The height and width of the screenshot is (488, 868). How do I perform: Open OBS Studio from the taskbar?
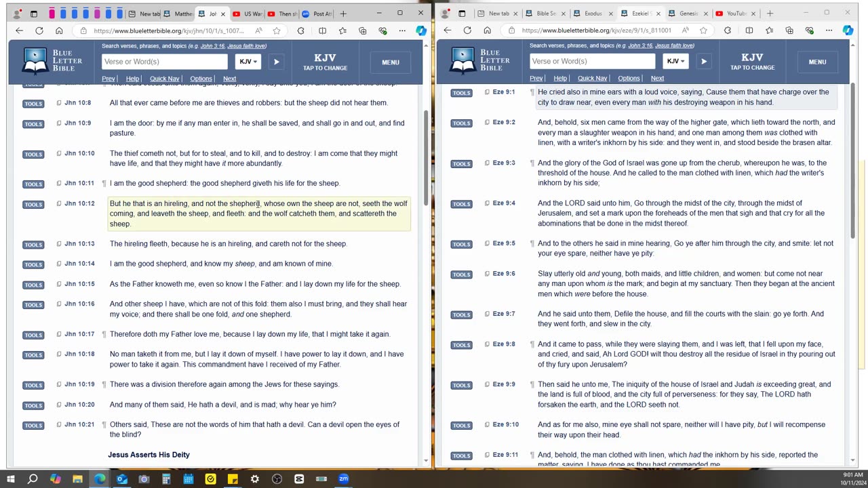click(277, 479)
